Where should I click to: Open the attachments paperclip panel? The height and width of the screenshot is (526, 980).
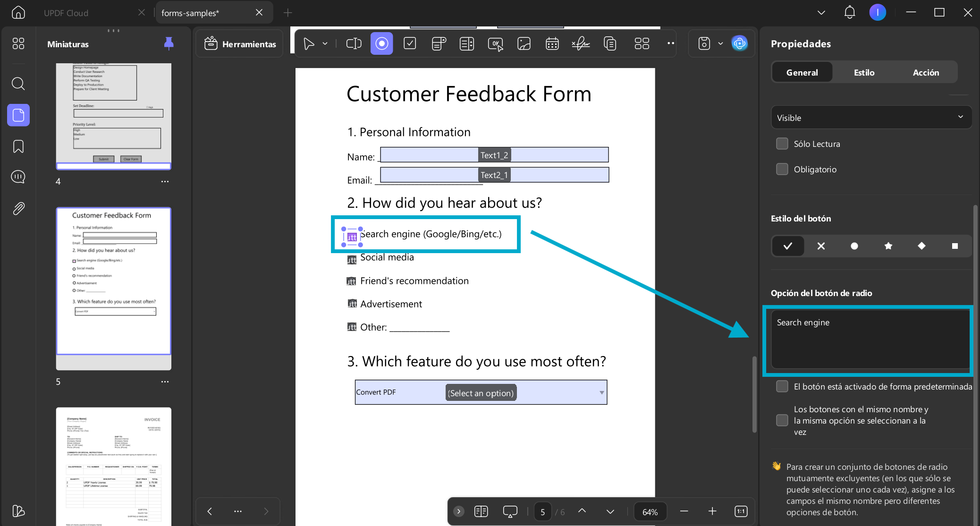click(18, 208)
